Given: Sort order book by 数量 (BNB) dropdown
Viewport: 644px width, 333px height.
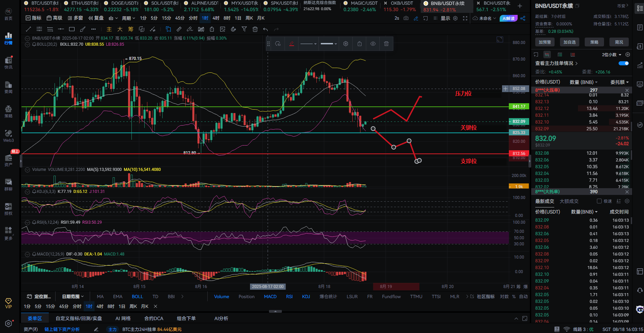Looking at the screenshot, I should coord(584,82).
